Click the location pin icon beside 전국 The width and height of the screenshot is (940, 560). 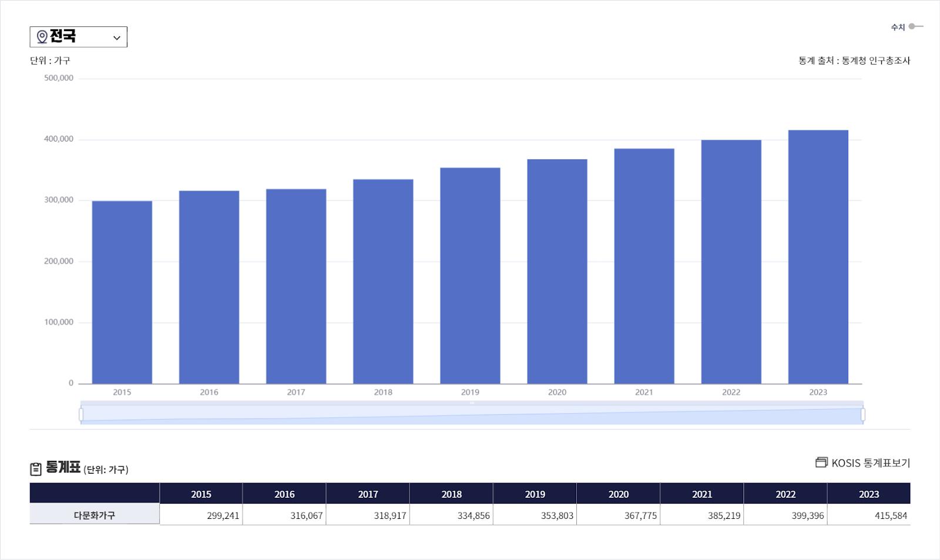[42, 37]
